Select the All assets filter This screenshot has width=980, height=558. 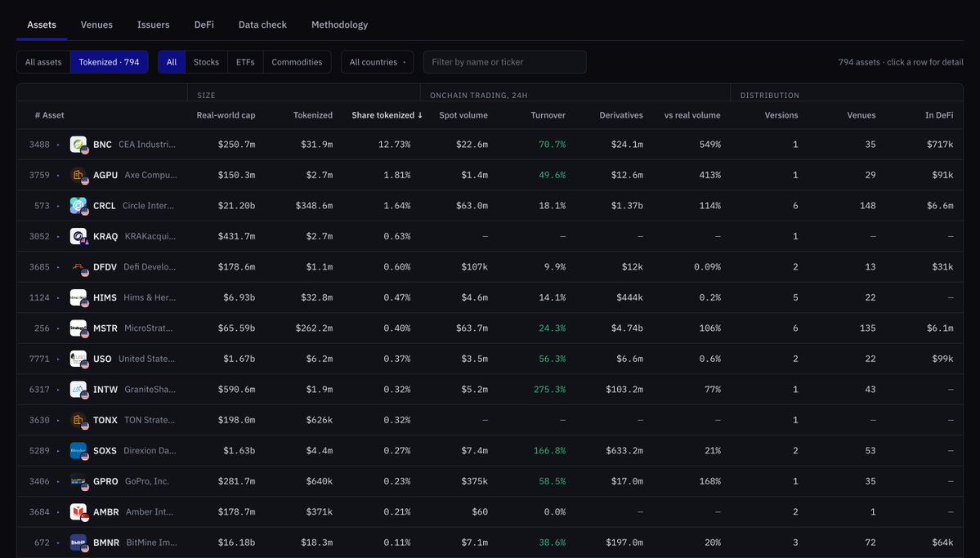click(43, 62)
